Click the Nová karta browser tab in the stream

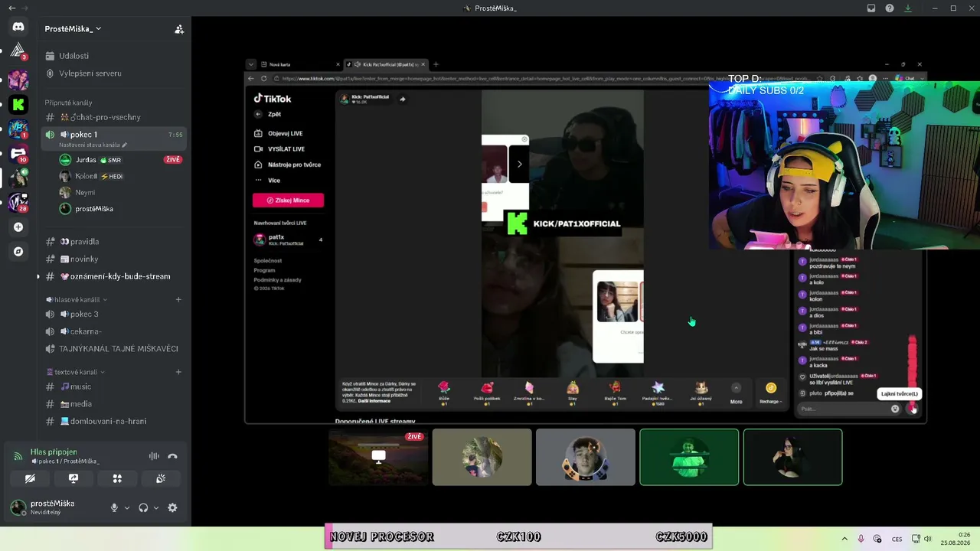point(299,64)
